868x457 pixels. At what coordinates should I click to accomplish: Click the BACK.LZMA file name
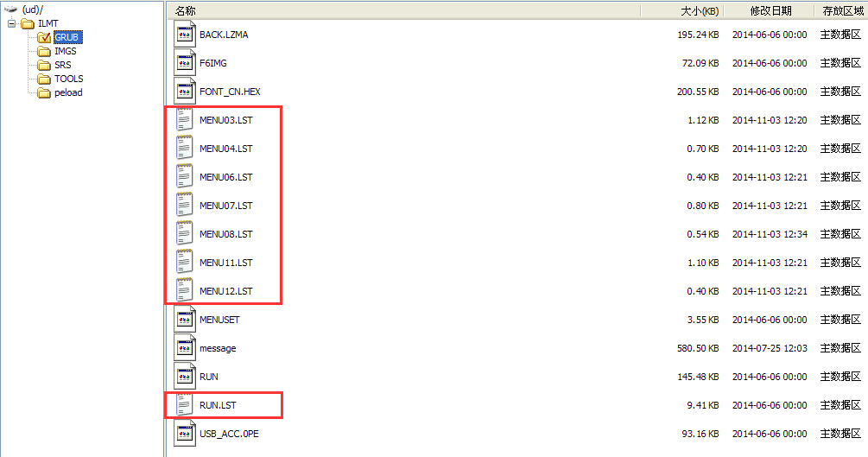coord(224,35)
